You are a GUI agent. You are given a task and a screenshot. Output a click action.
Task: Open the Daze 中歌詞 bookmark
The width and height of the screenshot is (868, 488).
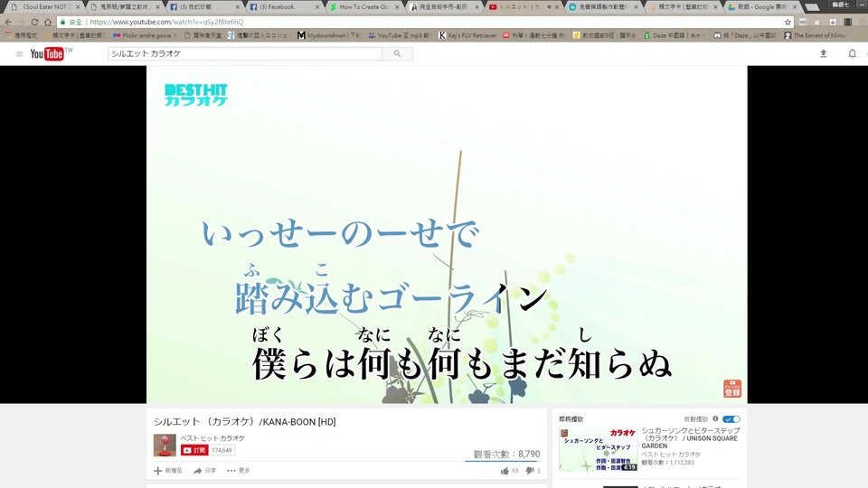pyautogui.click(x=674, y=35)
